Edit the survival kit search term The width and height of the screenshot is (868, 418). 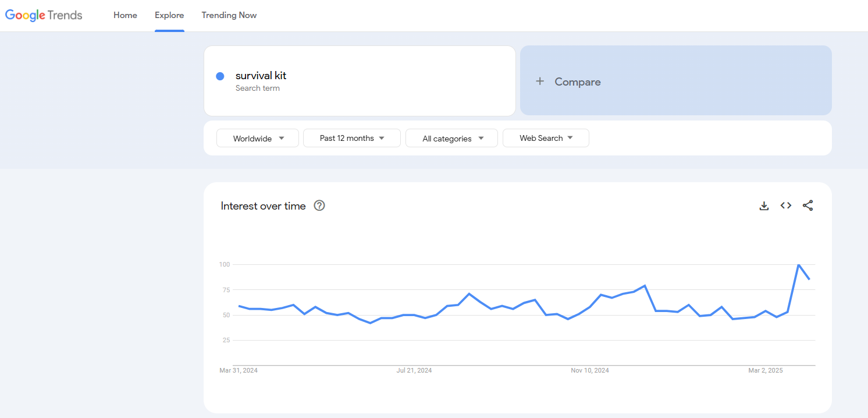[261, 76]
